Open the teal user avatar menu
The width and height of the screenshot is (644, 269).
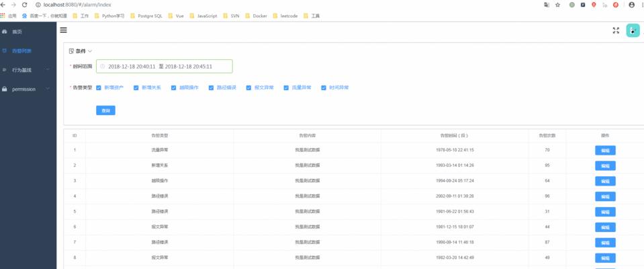[633, 30]
